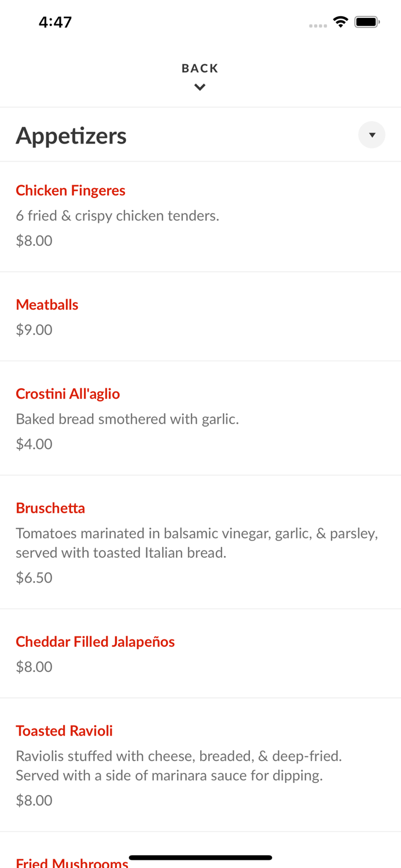Viewport: 401px width, 868px height.
Task: Select the Meatballs appetizer
Action: pos(47,304)
